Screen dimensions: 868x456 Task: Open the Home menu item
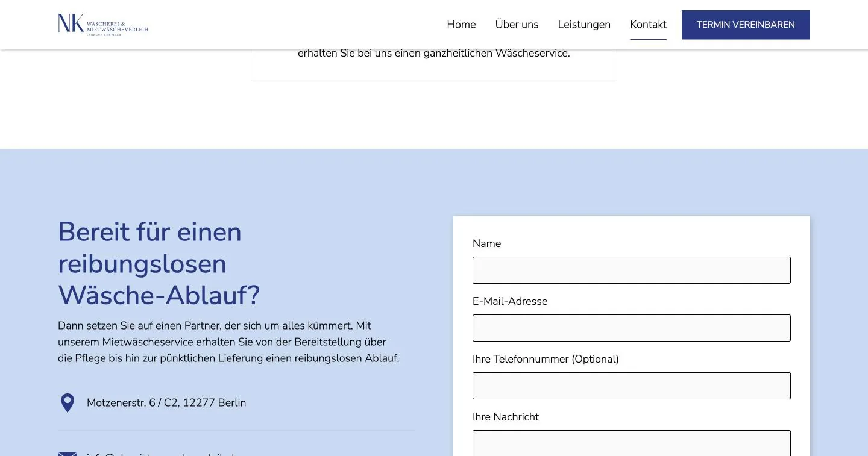[461, 25]
